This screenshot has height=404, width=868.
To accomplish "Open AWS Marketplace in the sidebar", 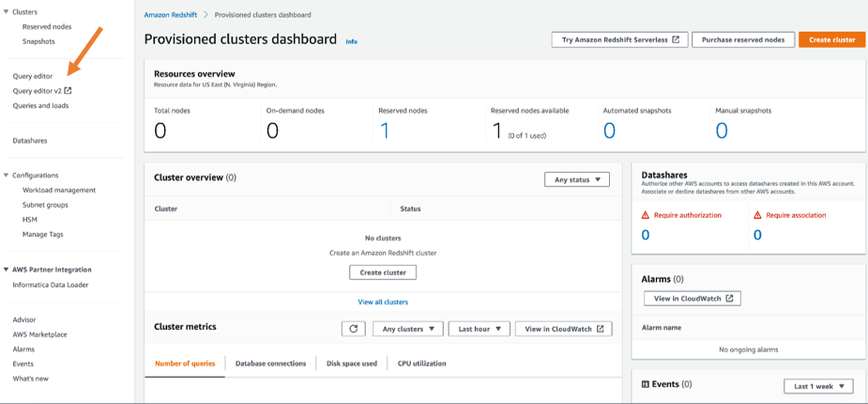I will 39,334.
